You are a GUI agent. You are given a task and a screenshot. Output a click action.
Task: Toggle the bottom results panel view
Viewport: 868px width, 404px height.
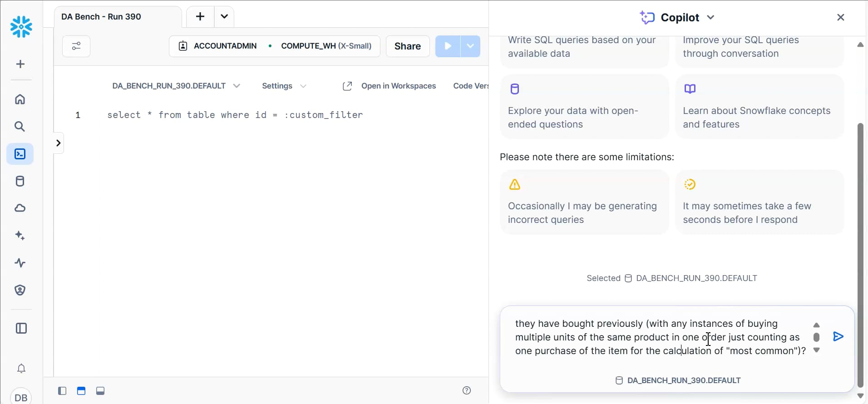[x=100, y=391]
